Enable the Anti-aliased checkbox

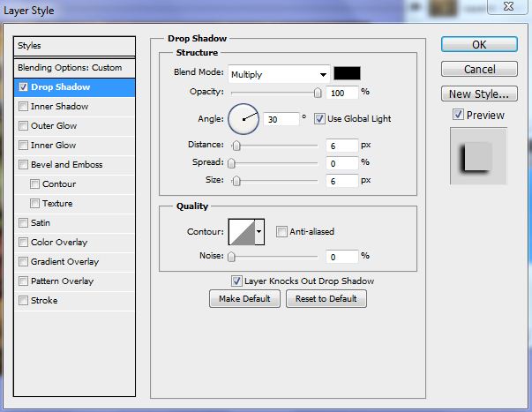[281, 232]
